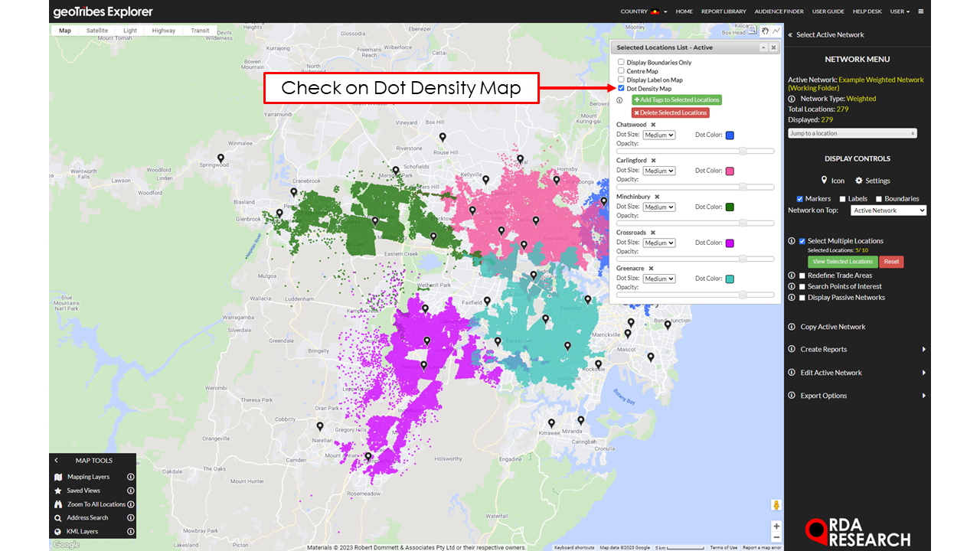This screenshot has width=980, height=551.
Task: Switch to Light map tab
Action: click(x=130, y=31)
